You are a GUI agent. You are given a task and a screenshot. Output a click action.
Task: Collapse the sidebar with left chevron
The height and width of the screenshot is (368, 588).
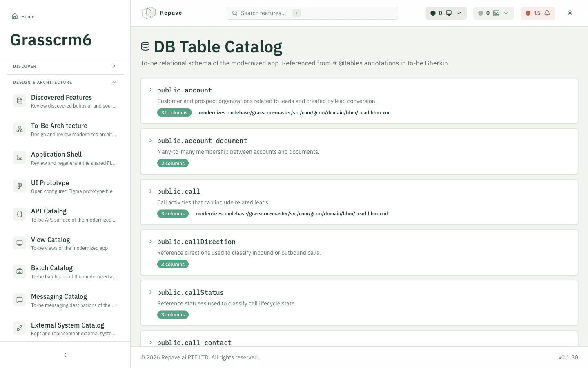pyautogui.click(x=65, y=355)
